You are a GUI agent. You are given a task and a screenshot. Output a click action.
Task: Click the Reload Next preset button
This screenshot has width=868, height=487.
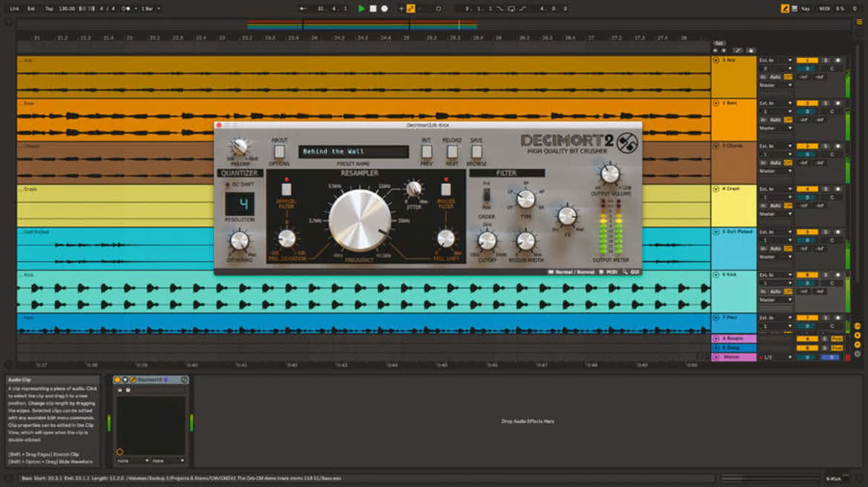[453, 151]
